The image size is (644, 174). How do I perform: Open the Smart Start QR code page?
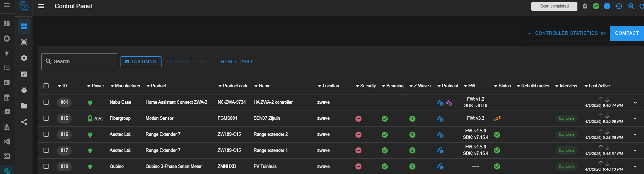tap(24, 42)
